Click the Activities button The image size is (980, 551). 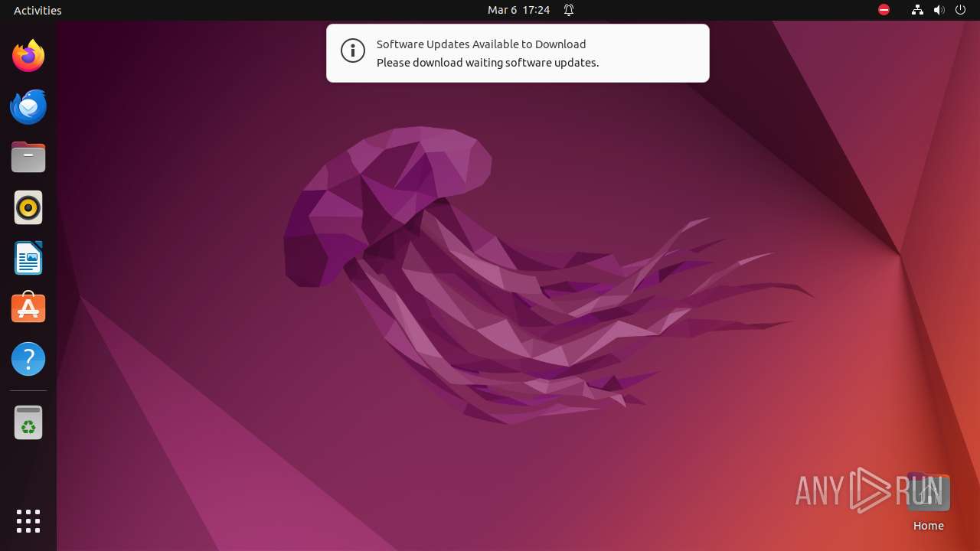38,10
